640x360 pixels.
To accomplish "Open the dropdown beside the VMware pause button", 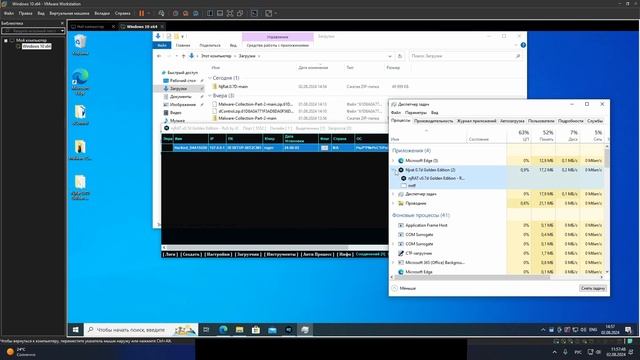I will pos(149,13).
